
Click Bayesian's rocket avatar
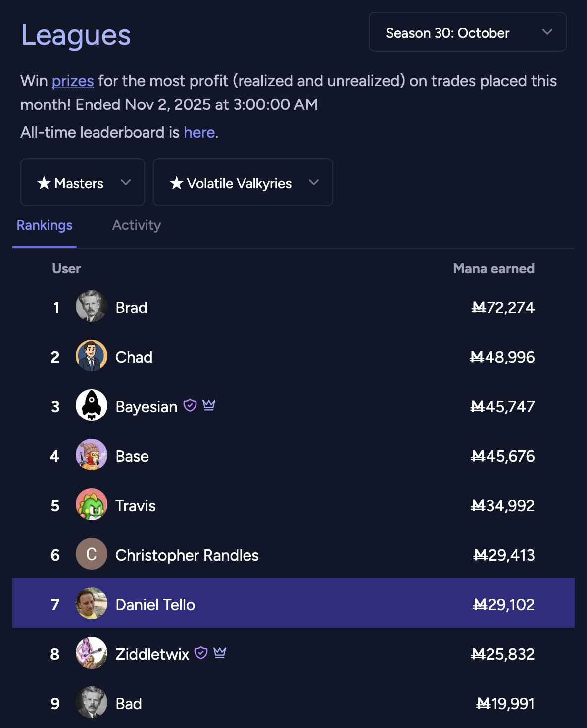click(92, 406)
